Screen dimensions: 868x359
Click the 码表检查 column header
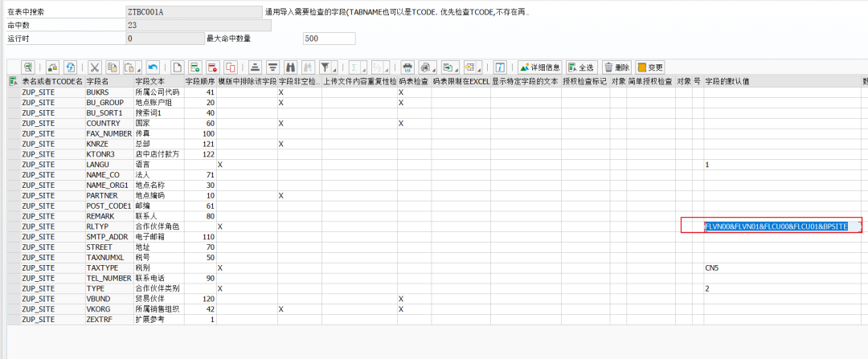414,81
